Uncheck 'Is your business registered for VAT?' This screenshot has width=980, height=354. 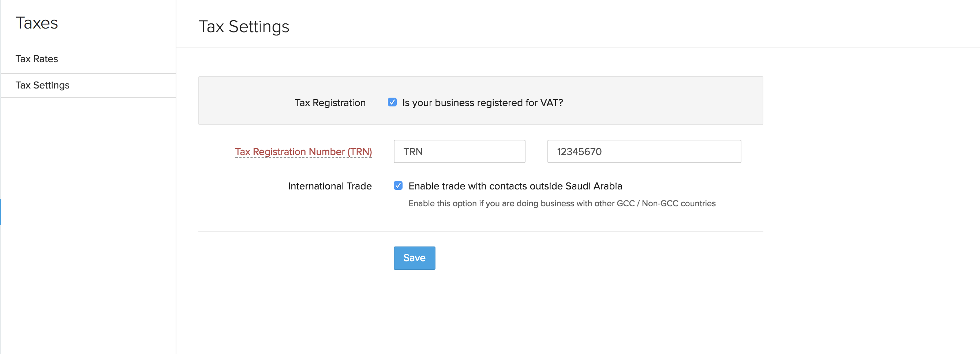click(x=392, y=102)
